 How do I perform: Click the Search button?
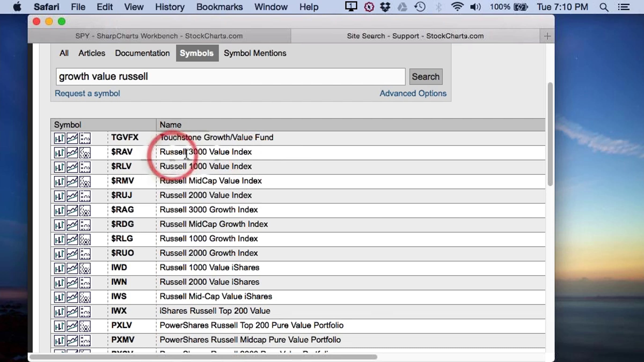pyautogui.click(x=426, y=77)
